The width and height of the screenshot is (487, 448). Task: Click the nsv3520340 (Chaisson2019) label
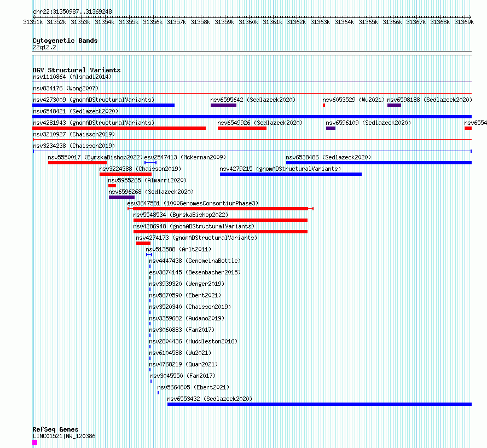190,307
